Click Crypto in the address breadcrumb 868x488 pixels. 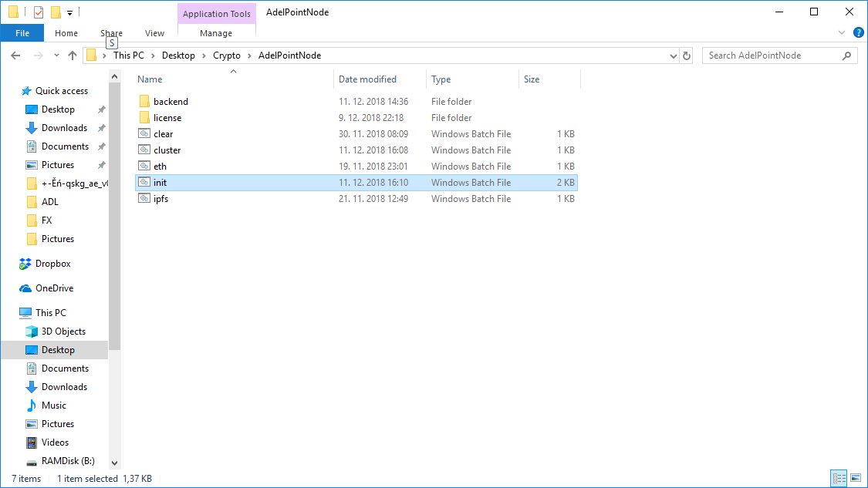(x=227, y=56)
